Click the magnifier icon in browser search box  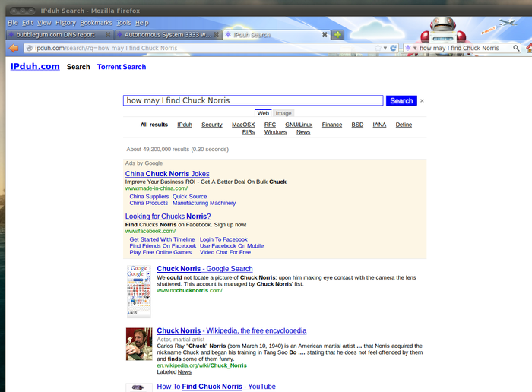click(516, 48)
